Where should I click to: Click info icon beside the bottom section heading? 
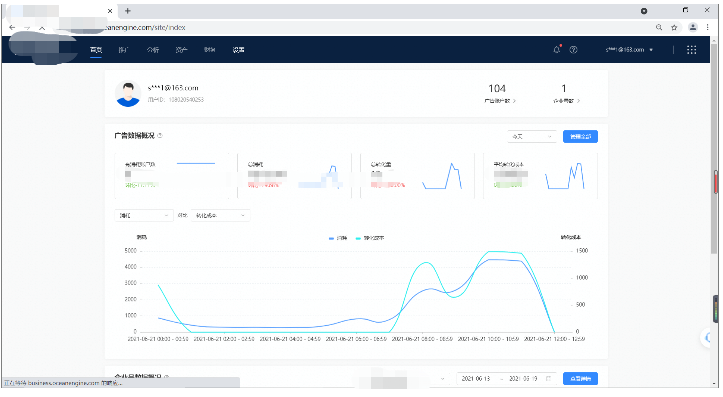pos(167,377)
